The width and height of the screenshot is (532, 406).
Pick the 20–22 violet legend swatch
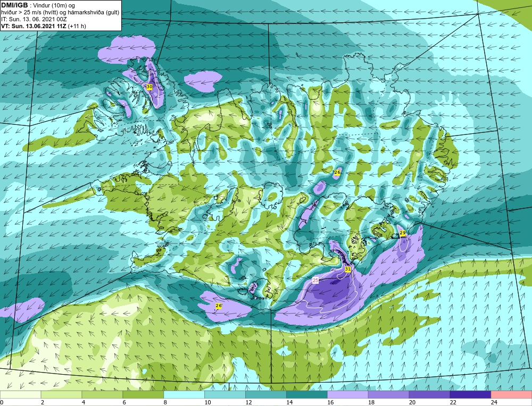click(x=429, y=394)
